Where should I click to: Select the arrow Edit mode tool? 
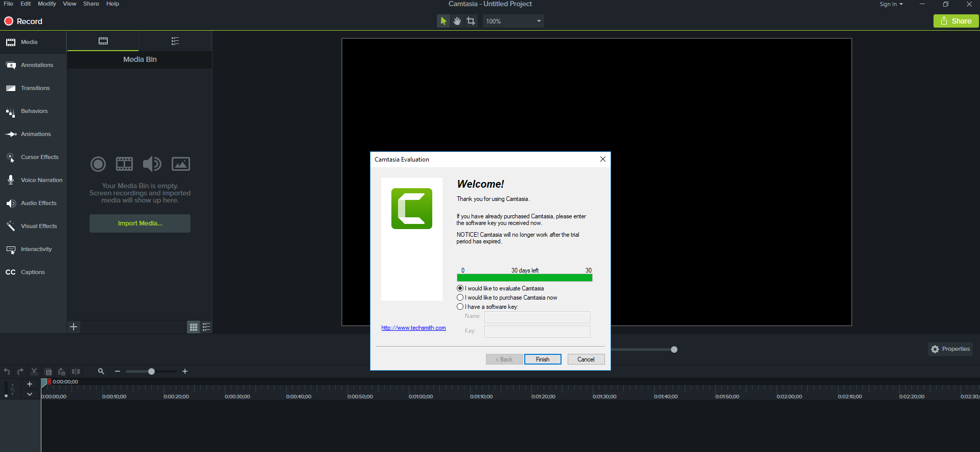tap(444, 21)
